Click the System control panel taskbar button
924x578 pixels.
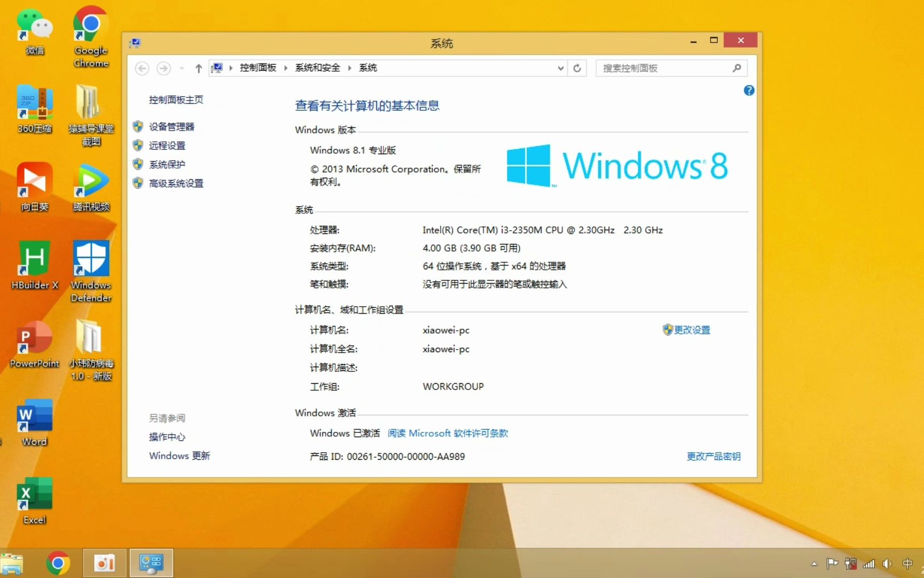151,563
